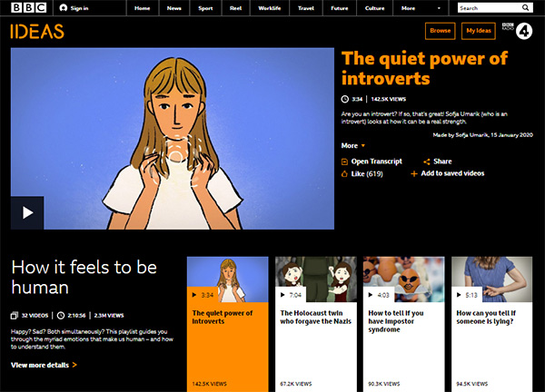This screenshot has width=545, height=392.
Task: Click the Open Transcript link
Action: point(376,162)
